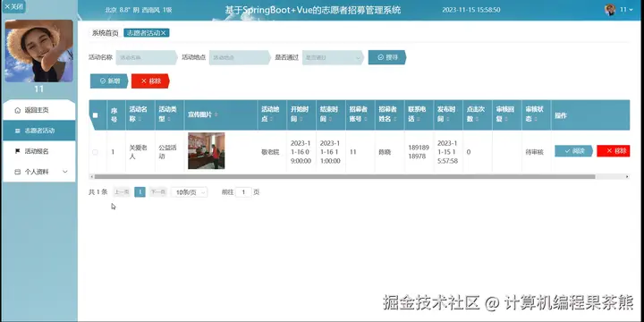Sort by 活动地点 column sort icon

click(x=272, y=119)
